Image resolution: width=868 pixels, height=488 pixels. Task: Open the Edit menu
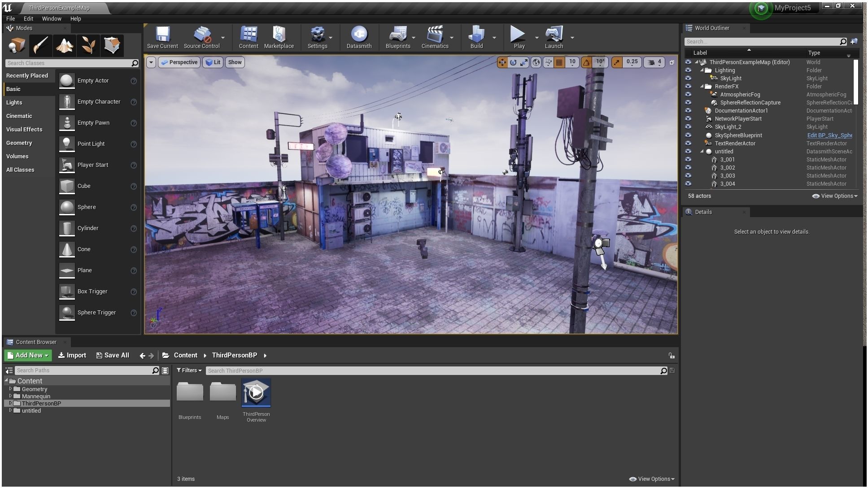28,19
